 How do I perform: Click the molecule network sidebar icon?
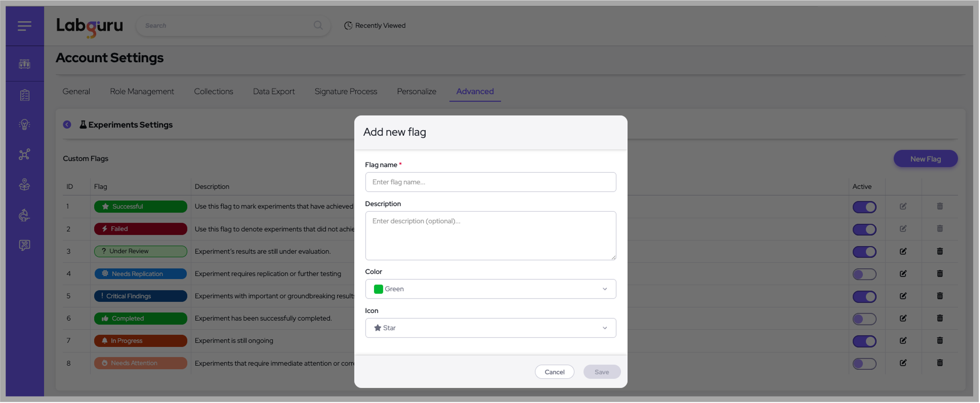(x=24, y=155)
